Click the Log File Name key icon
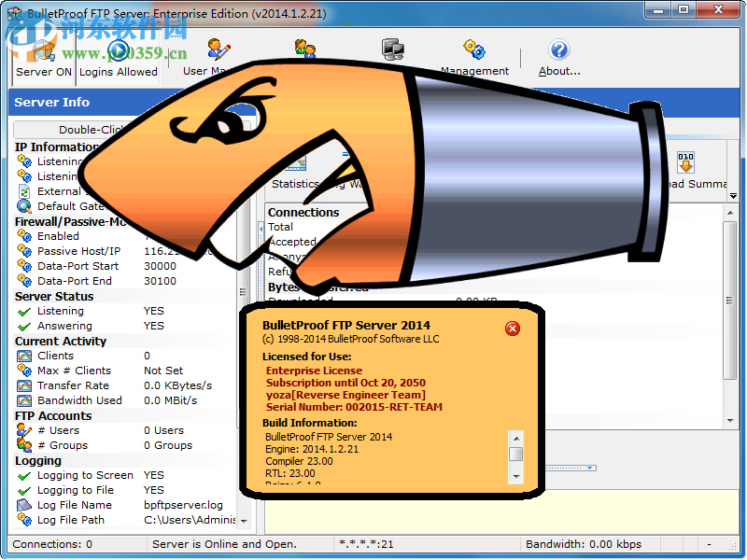Screen dimensions: 747x560 click(x=23, y=505)
